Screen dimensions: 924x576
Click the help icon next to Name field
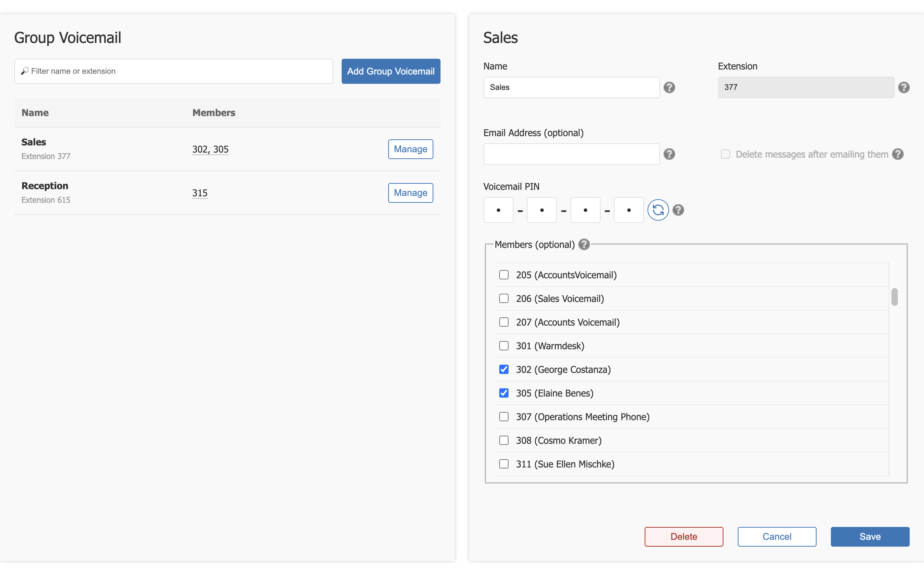(x=669, y=87)
